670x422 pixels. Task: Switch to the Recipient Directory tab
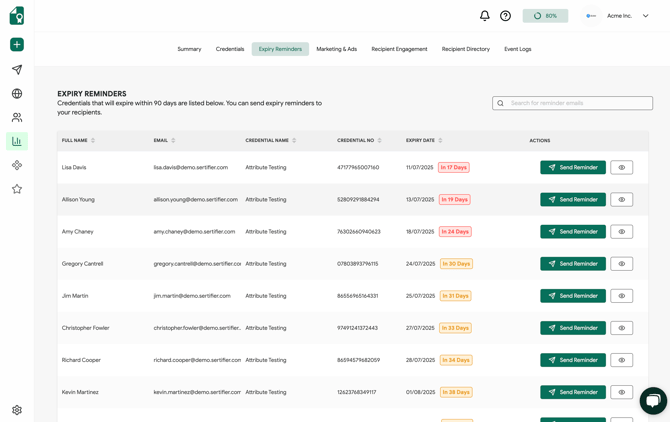(465, 49)
